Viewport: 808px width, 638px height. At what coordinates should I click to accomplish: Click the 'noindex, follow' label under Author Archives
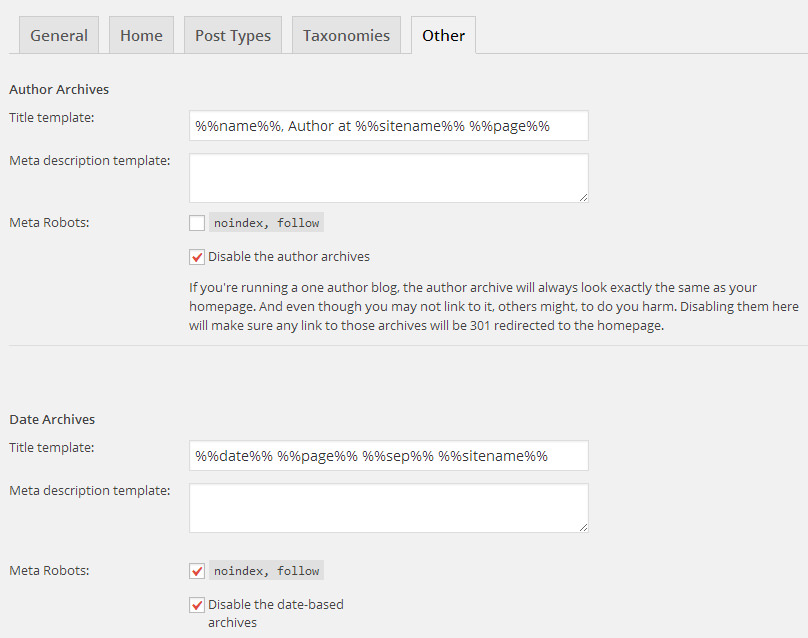click(266, 223)
